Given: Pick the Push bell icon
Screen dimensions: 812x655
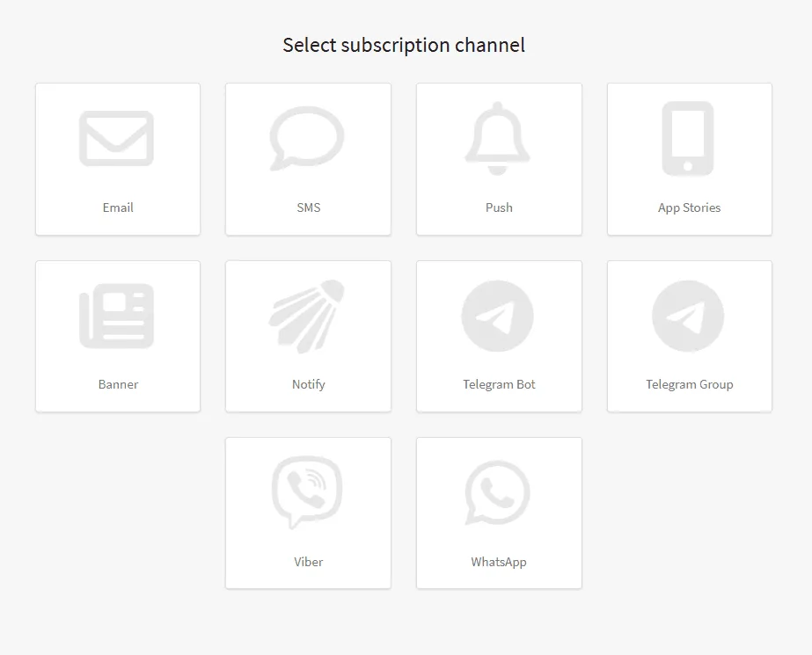Looking at the screenshot, I should tap(497, 139).
